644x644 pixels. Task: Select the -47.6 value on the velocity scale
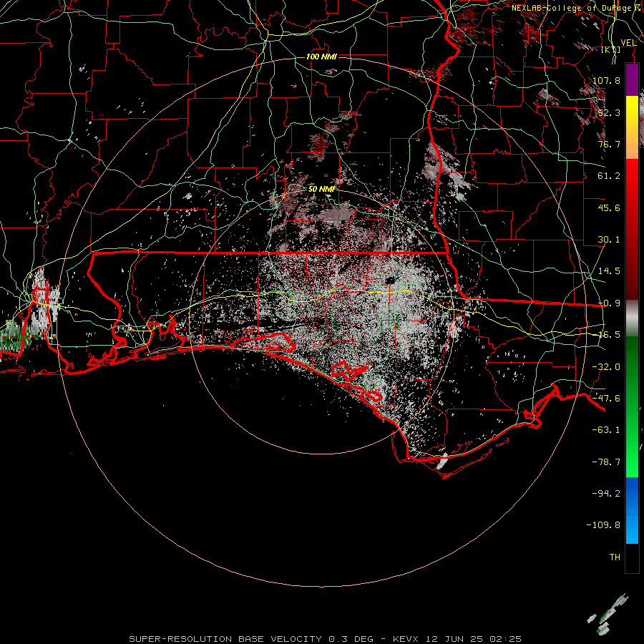coord(606,399)
